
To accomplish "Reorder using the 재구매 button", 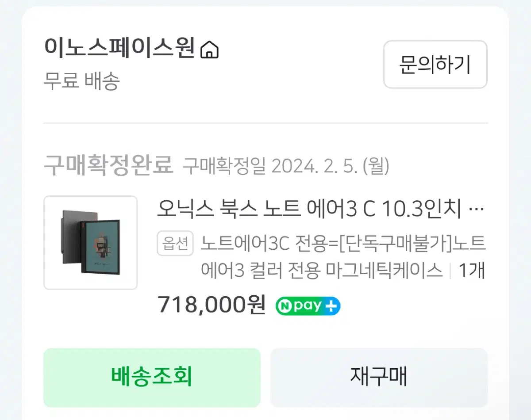I will (379, 377).
